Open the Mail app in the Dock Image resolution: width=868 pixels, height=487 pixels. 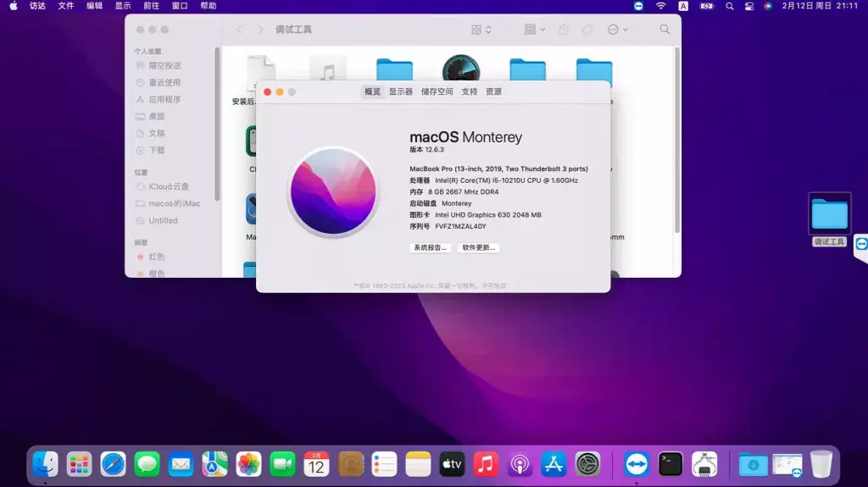[x=181, y=464]
